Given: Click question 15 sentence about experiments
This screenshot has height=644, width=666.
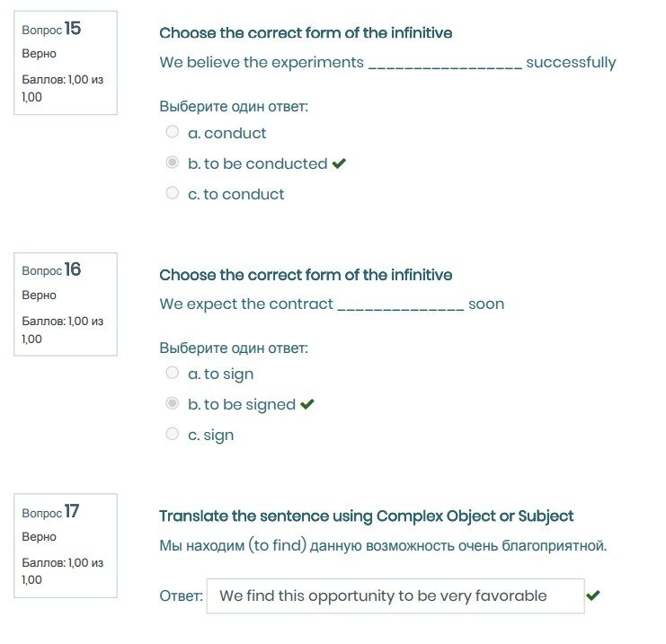Looking at the screenshot, I should (387, 63).
